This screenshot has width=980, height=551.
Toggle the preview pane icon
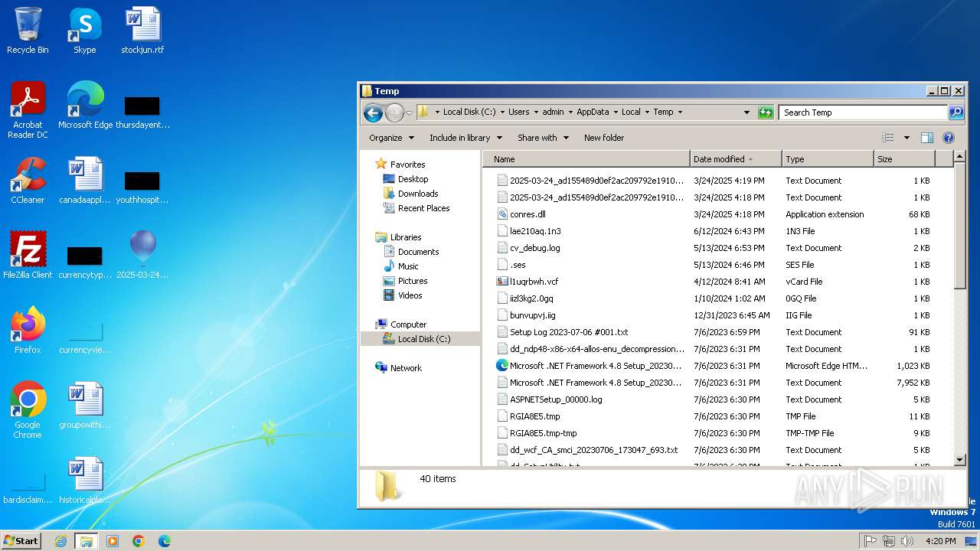[927, 138]
